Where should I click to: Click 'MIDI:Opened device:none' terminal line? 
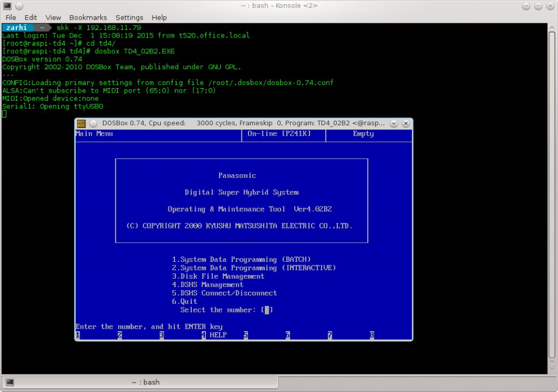point(51,99)
